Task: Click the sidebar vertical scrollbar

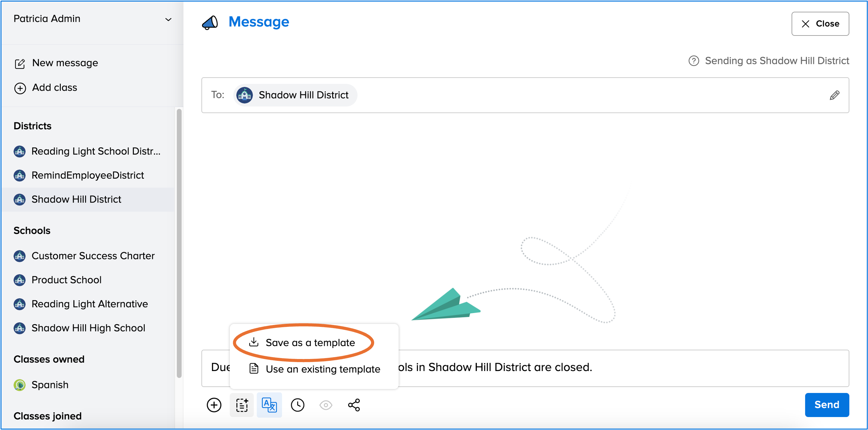Action: (x=179, y=243)
